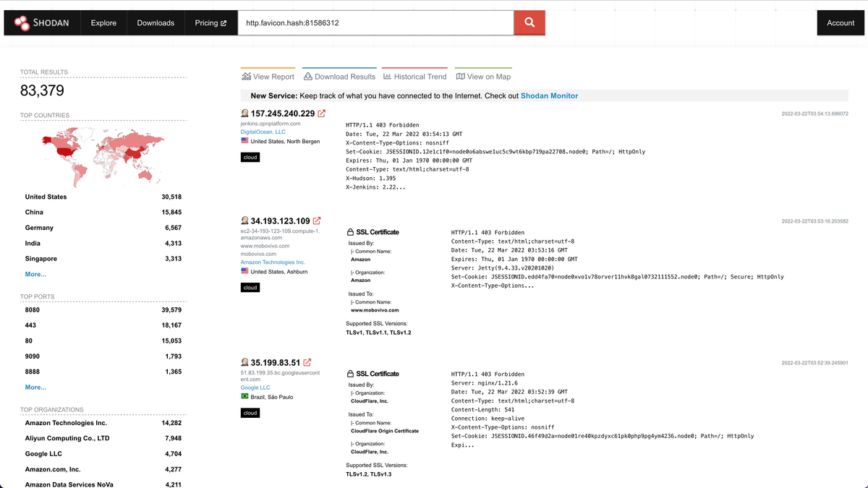Click the world map of top countries
This screenshot has width=868, height=488.
pos(103,154)
